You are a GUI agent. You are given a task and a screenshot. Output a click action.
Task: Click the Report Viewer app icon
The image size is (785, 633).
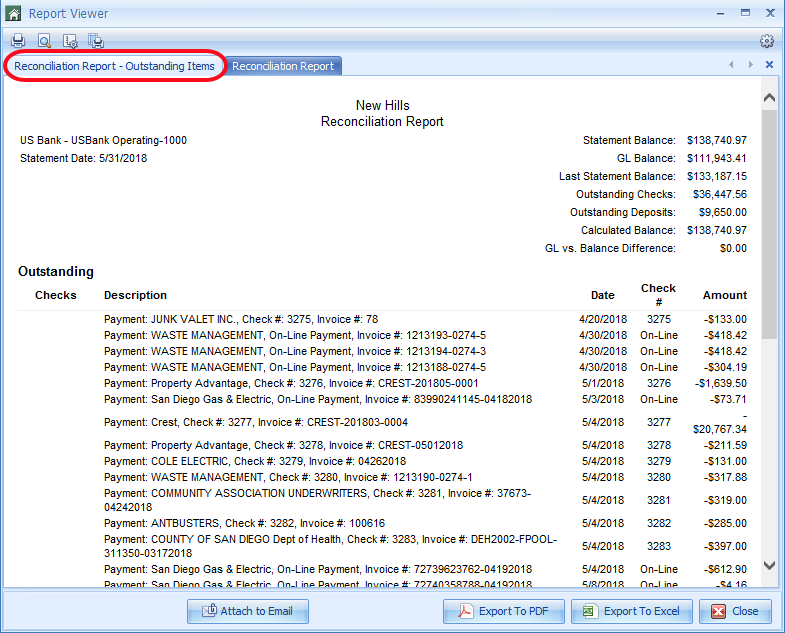[x=13, y=13]
